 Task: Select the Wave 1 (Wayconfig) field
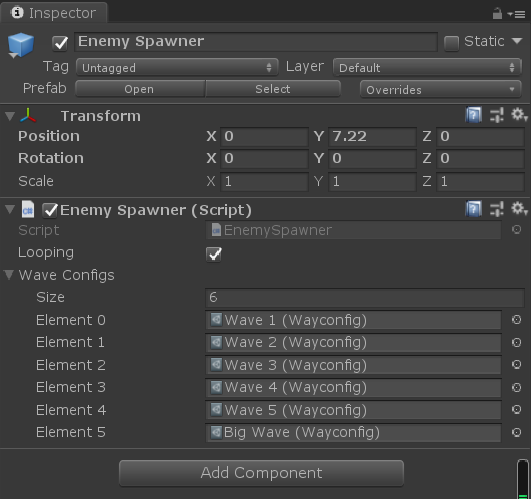coord(353,320)
